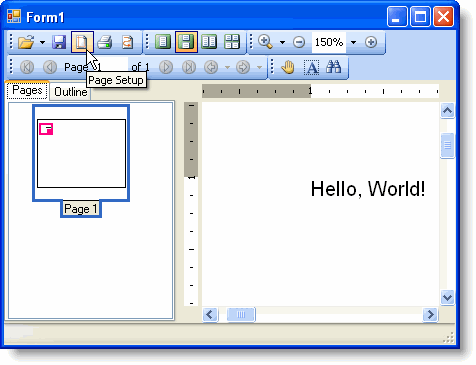Image resolution: width=476 pixels, height=365 pixels.
Task: Select the text selection tool
Action: tap(311, 67)
